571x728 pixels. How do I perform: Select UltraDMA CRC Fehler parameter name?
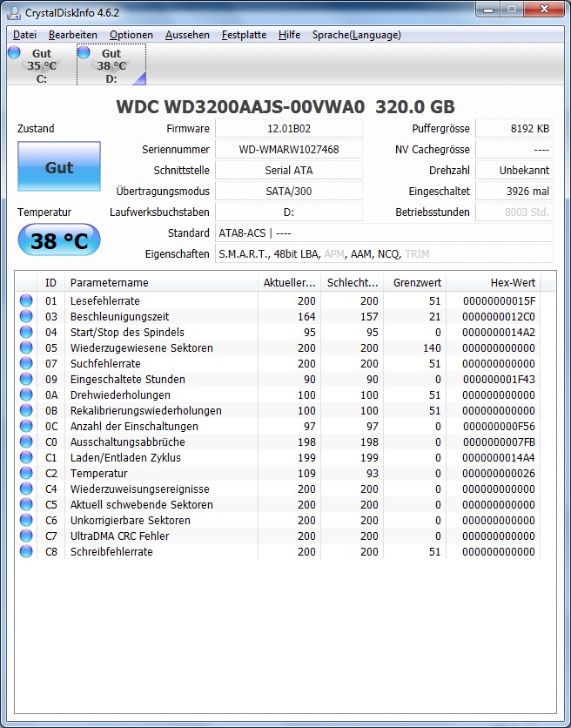[120, 536]
